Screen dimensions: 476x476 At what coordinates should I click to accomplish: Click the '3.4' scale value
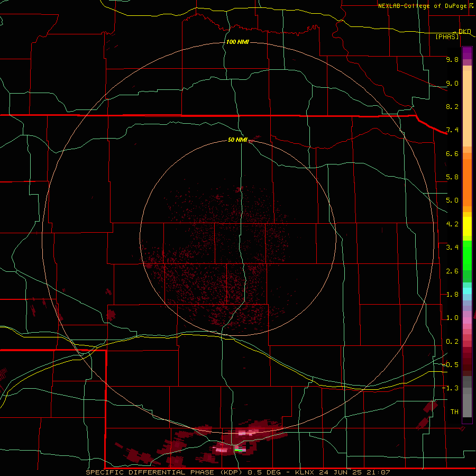coord(452,248)
